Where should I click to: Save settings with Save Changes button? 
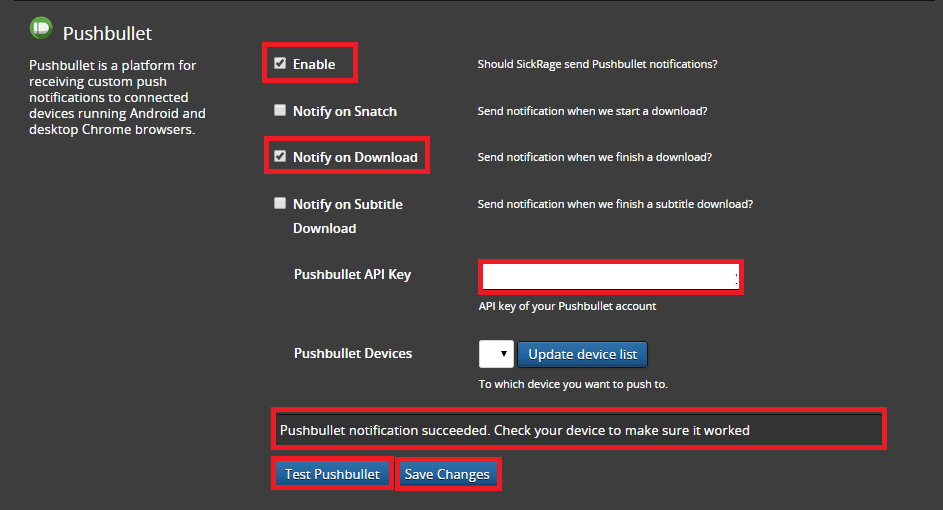pyautogui.click(x=447, y=474)
